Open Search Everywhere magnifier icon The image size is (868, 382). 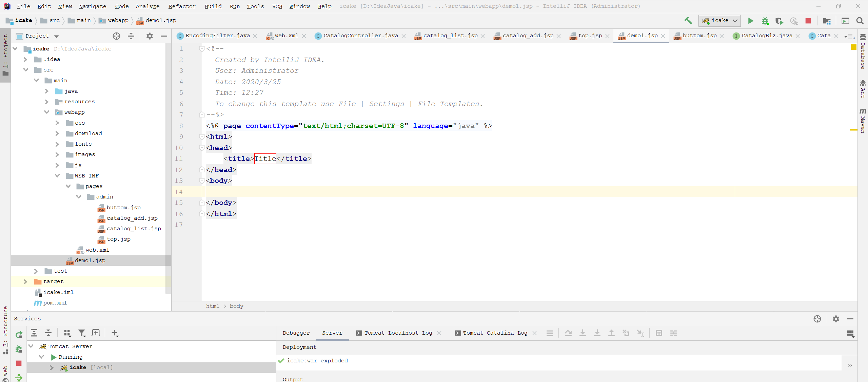pos(860,21)
